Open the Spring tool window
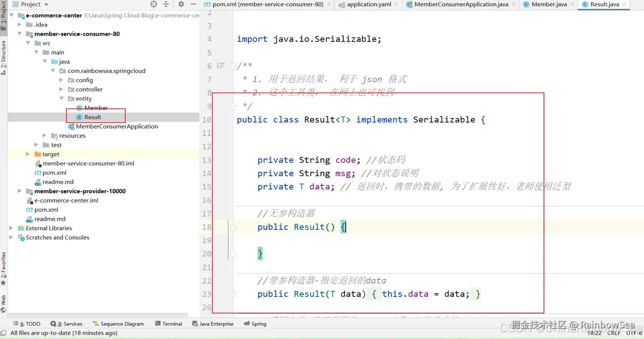Viewport: 644px width, 339px height. 255,324
